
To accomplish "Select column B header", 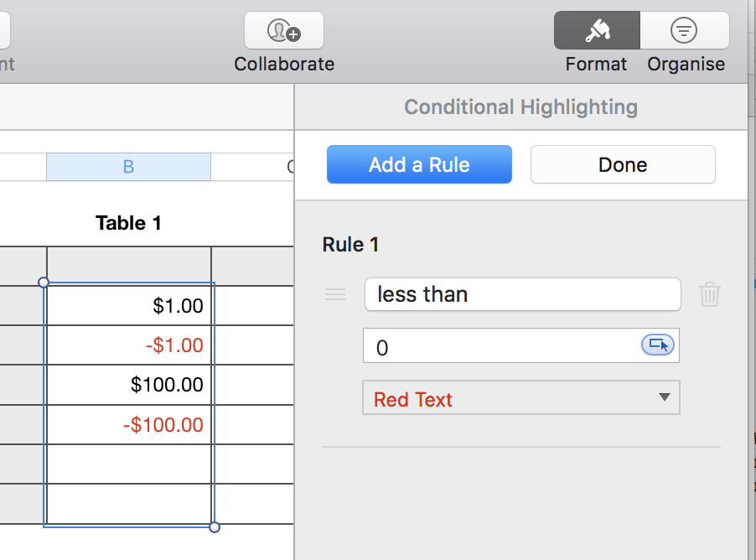I will tap(128, 167).
